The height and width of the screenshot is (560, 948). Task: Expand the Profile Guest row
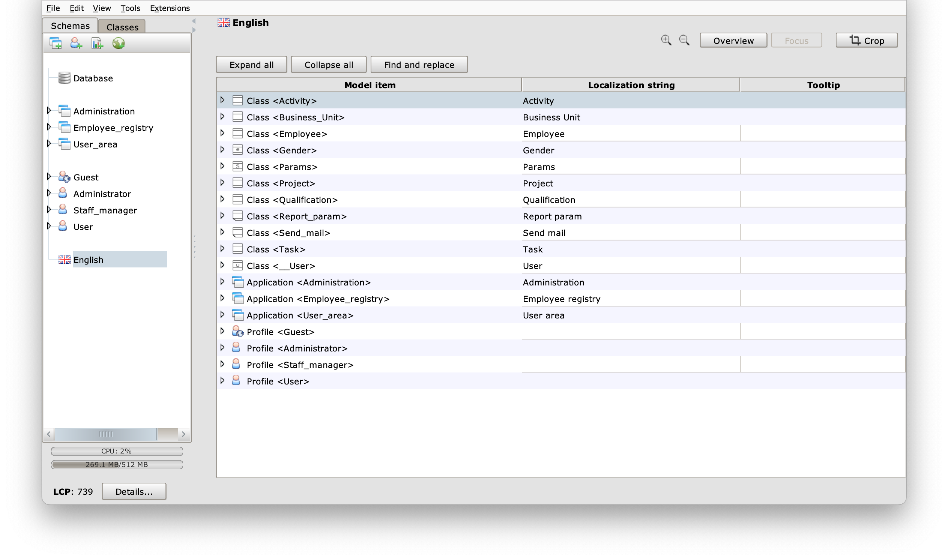coord(222,331)
